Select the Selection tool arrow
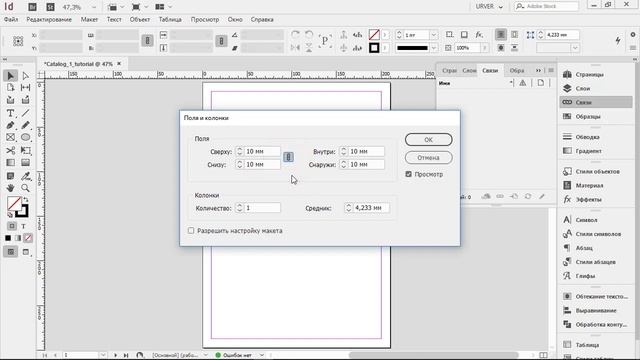 11,76
